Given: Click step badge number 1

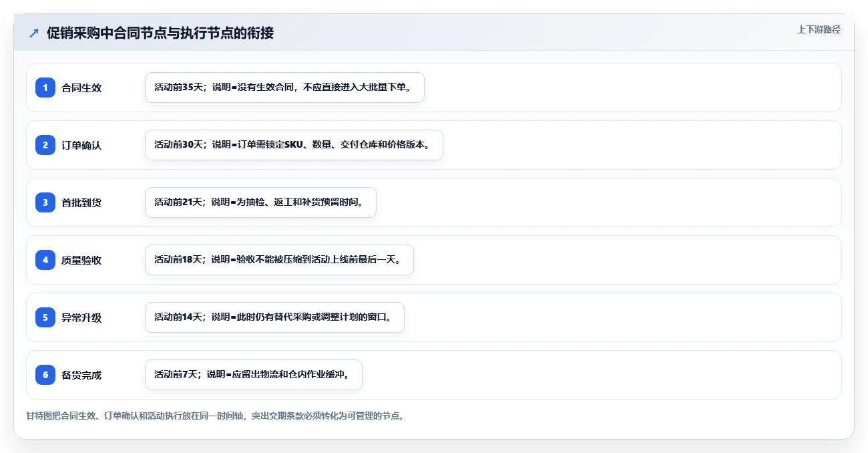Looking at the screenshot, I should click(45, 88).
